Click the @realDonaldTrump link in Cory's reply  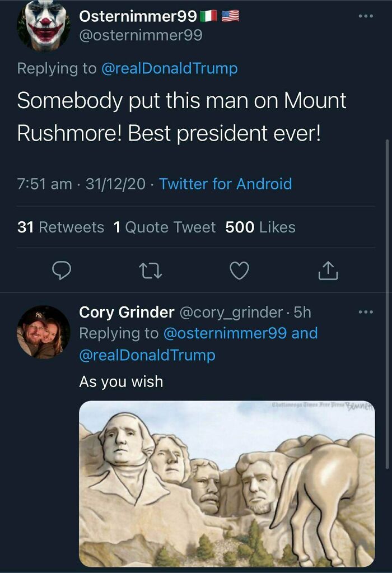144,354
